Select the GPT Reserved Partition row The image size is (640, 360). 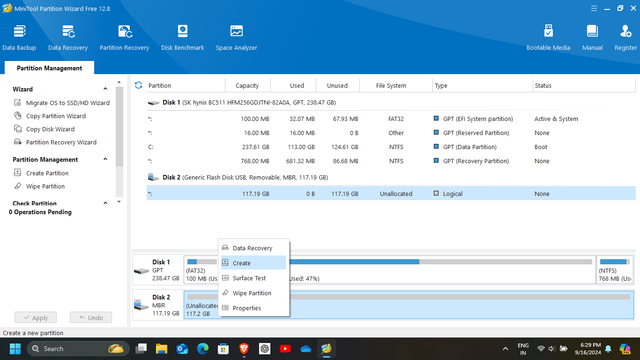pyautogui.click(x=391, y=133)
